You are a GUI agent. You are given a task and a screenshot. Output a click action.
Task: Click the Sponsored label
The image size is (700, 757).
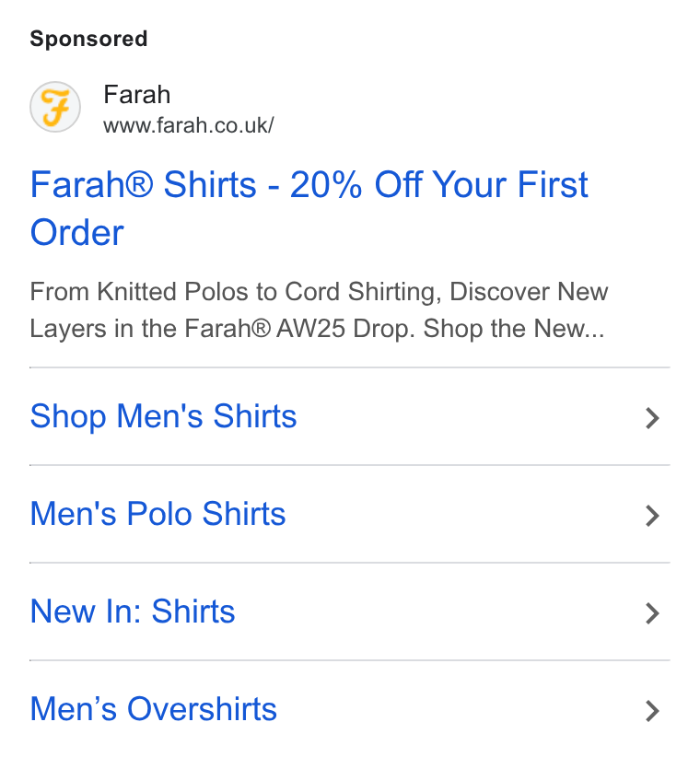click(x=88, y=39)
